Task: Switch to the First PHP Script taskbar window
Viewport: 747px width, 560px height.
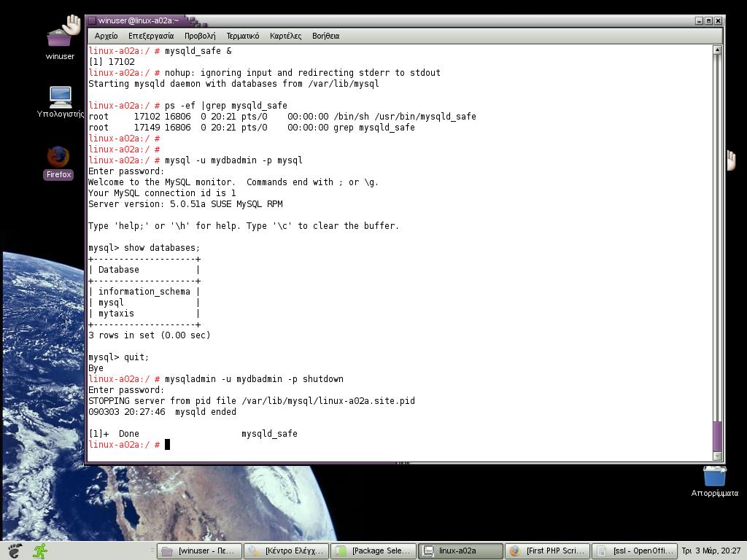Action: [547, 551]
